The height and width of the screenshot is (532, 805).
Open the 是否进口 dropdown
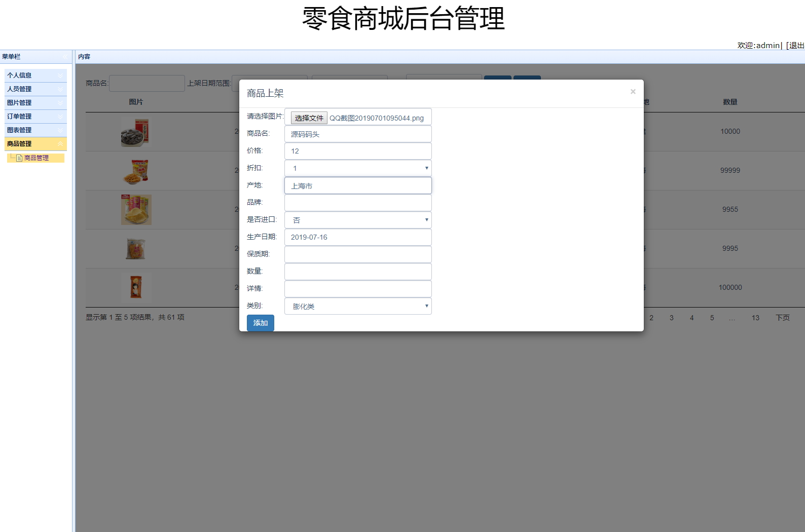pyautogui.click(x=358, y=220)
